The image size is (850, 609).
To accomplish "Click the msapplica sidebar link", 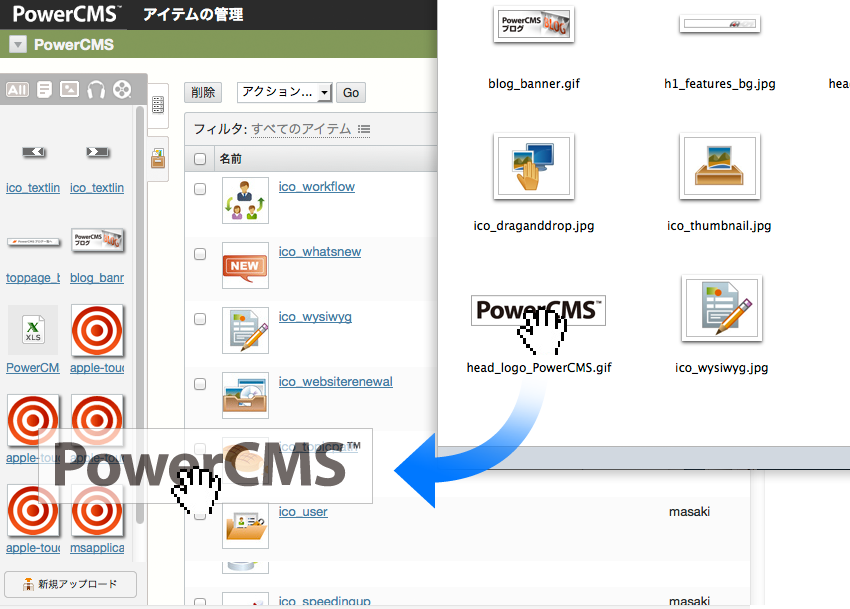I will (97, 548).
